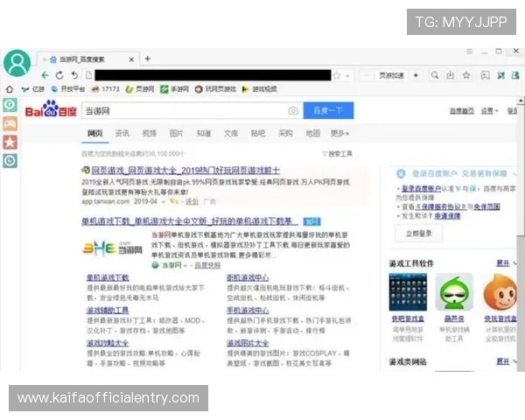Click the green puzzle extension icon
The image size is (525, 420).
pos(500,75)
